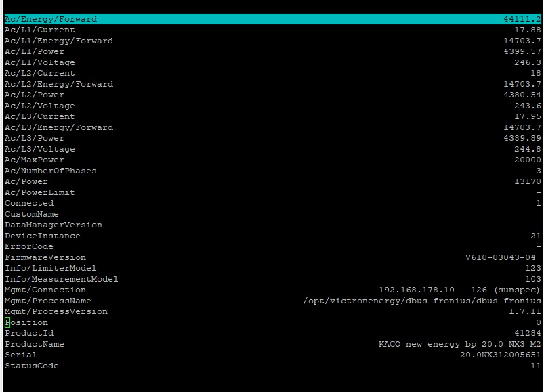Click the L2 voltage value 243.6
The width and height of the screenshot is (544, 392).
527,106
